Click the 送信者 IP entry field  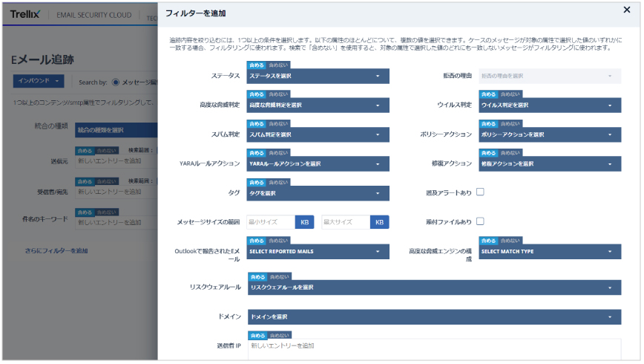(434, 349)
